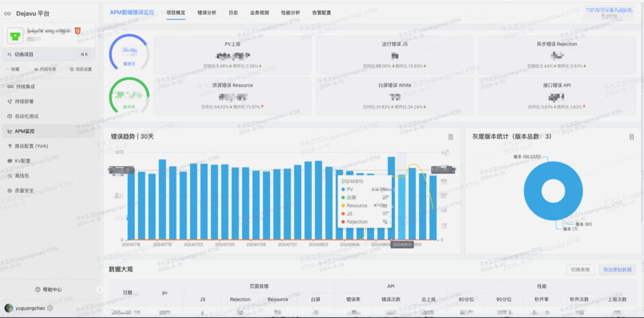
Task: Click the KV配置 stack icon
Action: pos(10,161)
